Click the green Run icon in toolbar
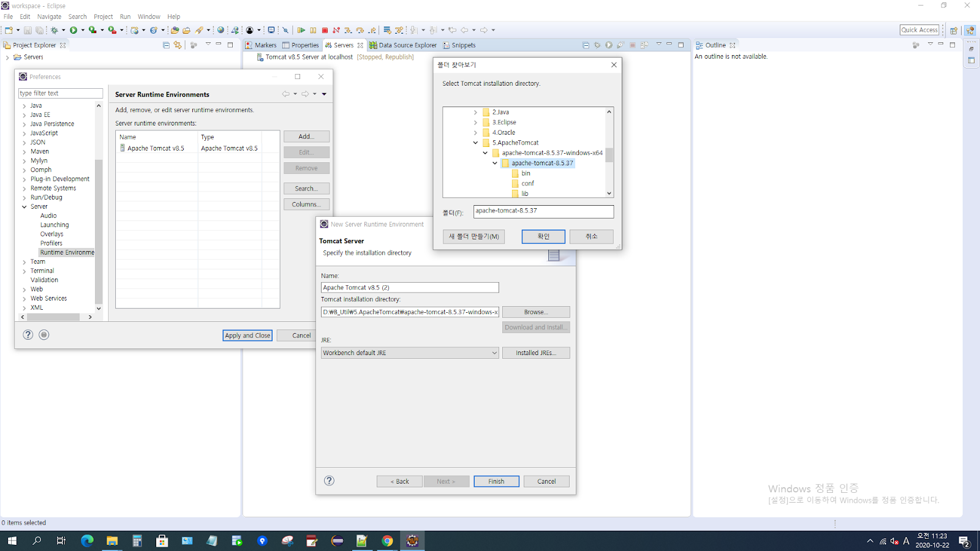980x551 pixels. point(73,30)
